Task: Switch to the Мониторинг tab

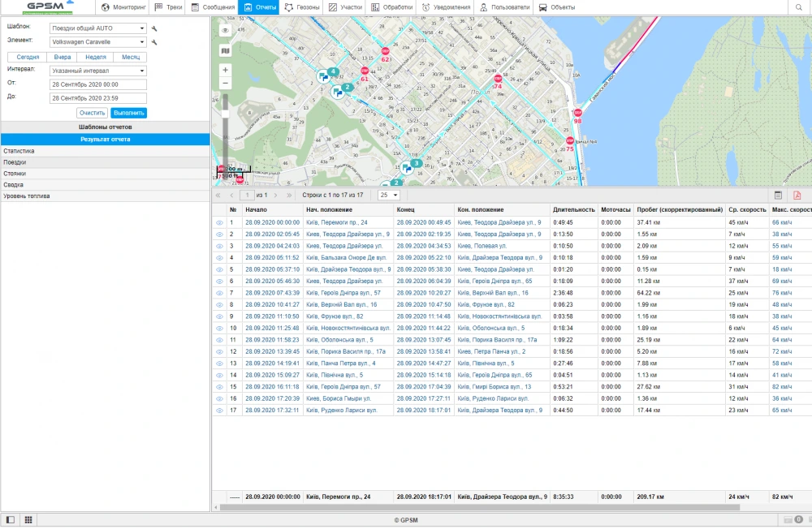Action: tap(125, 7)
